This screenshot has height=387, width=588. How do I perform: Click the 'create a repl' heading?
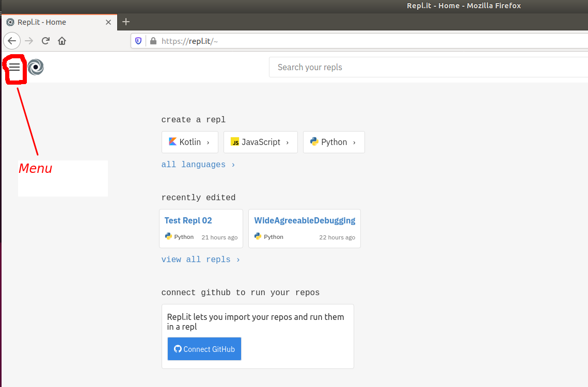click(x=194, y=120)
